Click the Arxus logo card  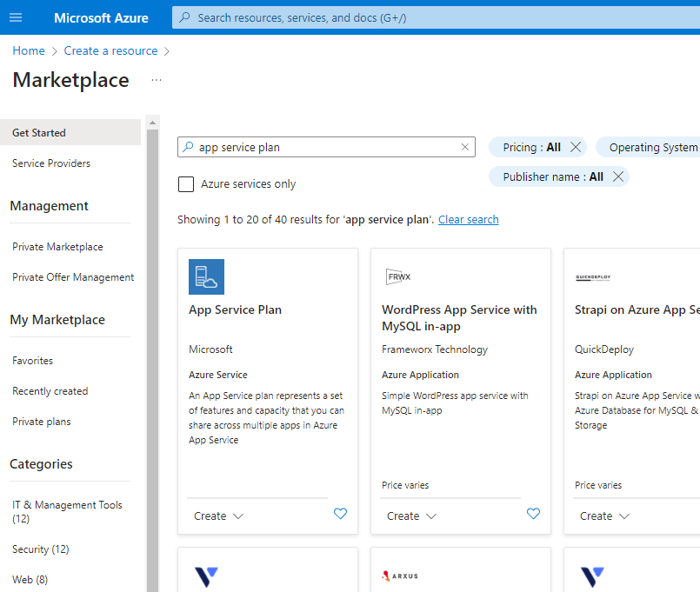(400, 576)
